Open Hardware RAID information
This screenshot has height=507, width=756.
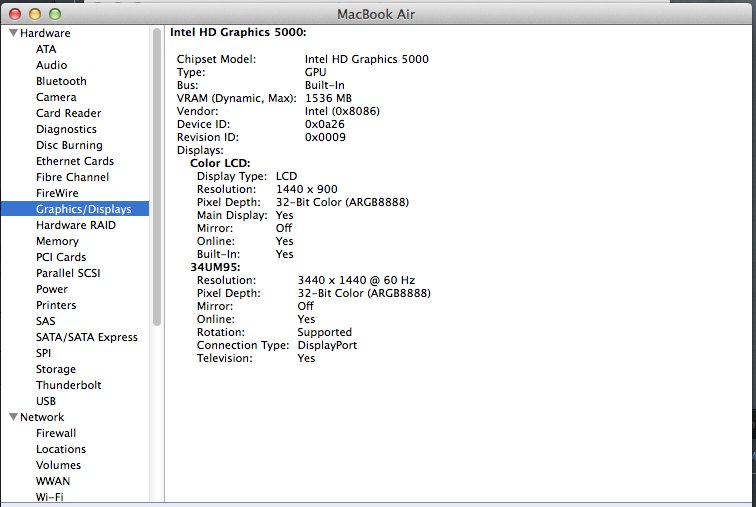coord(76,225)
